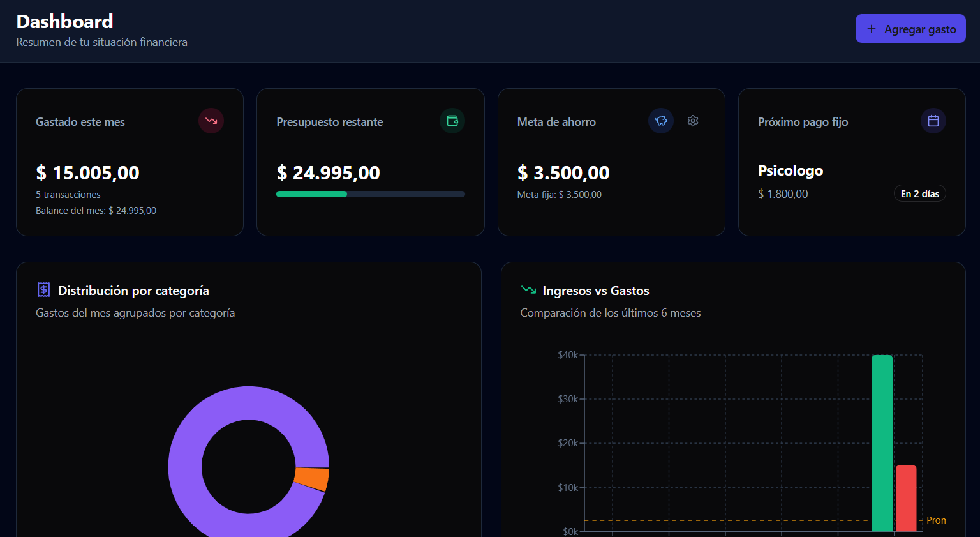The width and height of the screenshot is (980, 537).
Task: Click the En 2 días badge
Action: point(920,193)
